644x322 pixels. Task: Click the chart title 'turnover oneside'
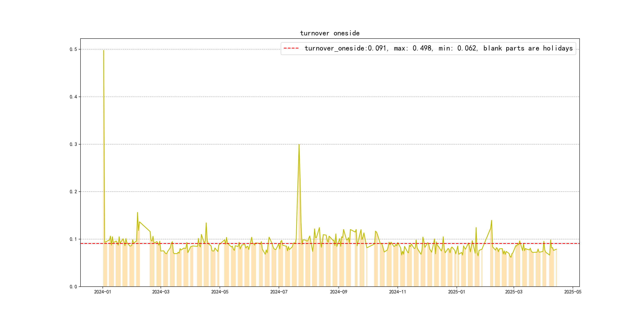pos(330,33)
